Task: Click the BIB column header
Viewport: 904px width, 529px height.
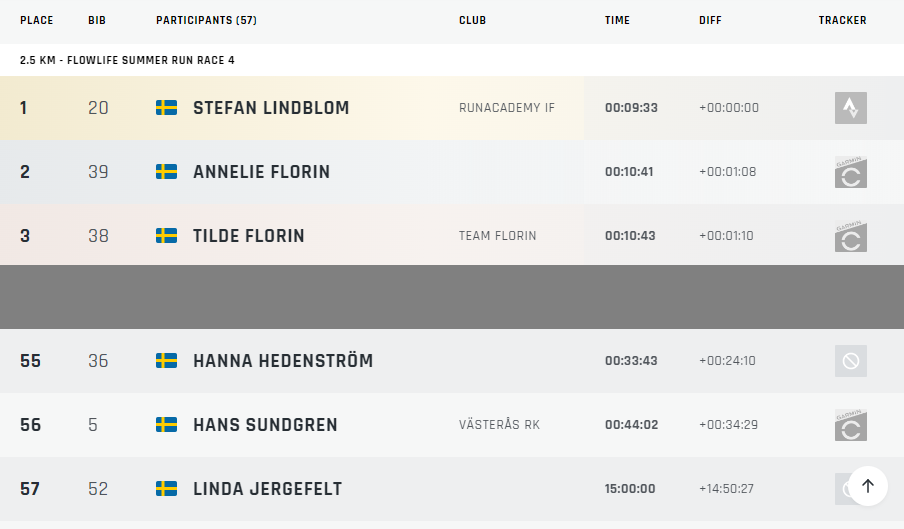Action: tap(97, 20)
